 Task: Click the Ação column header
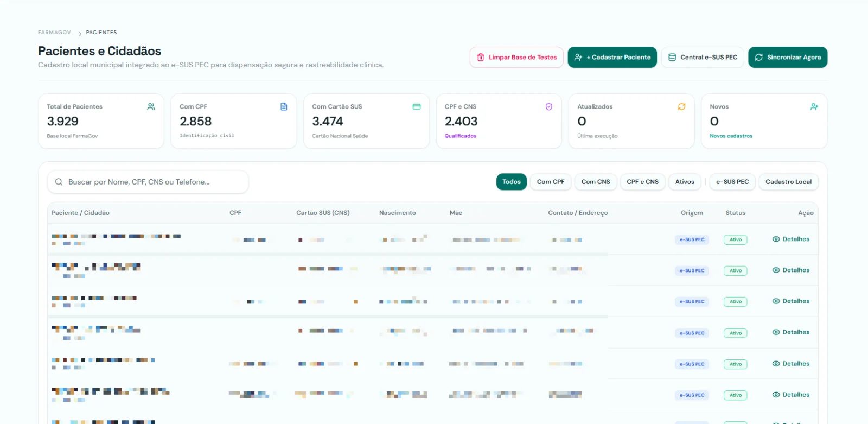click(x=806, y=213)
